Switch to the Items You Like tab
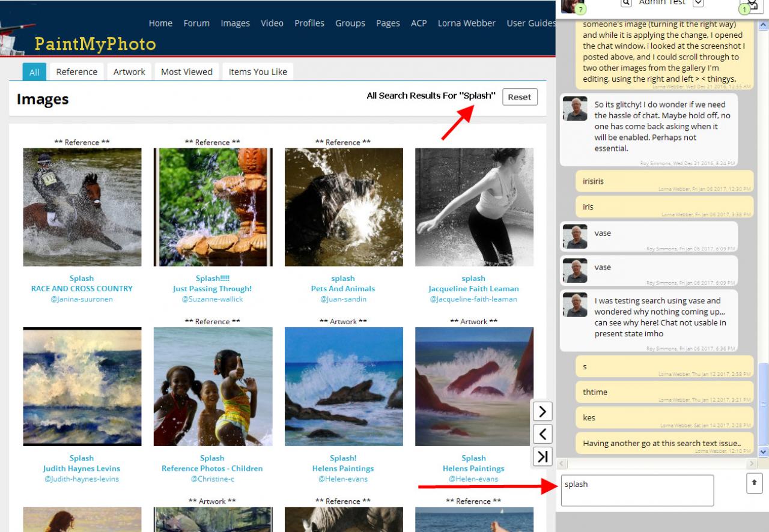Image resolution: width=769 pixels, height=532 pixels. [258, 71]
